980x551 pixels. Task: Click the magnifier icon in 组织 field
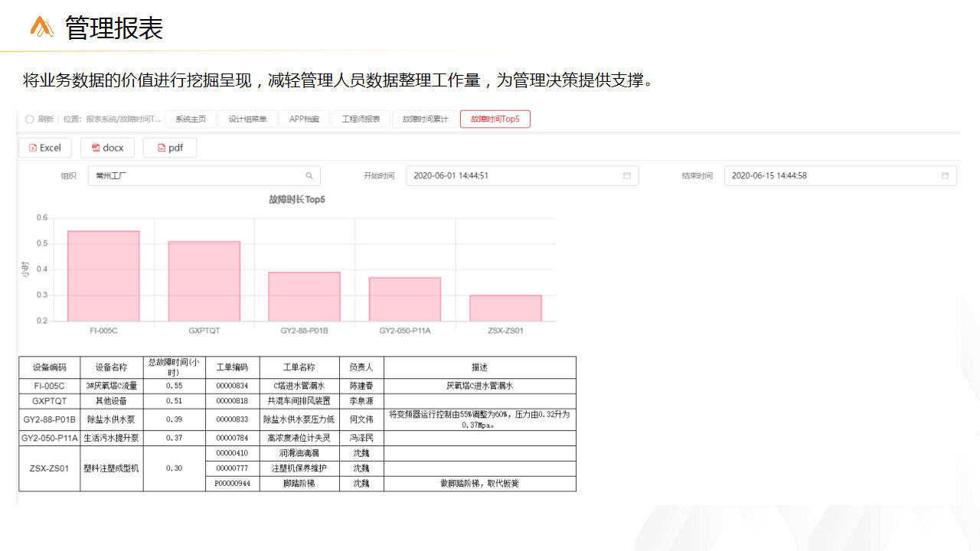point(309,176)
